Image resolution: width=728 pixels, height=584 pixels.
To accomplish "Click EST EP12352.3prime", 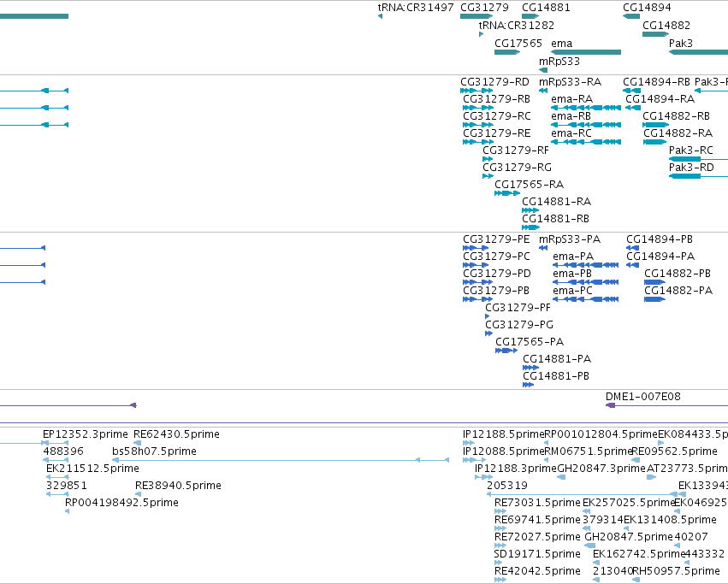I will click(x=85, y=434).
